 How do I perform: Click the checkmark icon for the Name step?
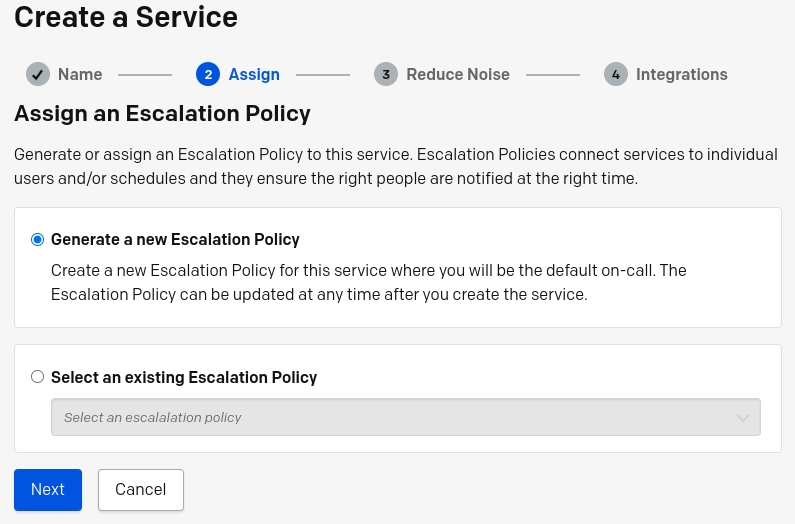pos(38,75)
